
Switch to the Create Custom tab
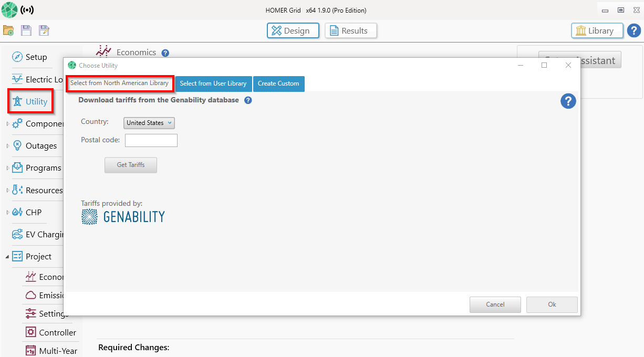278,83
